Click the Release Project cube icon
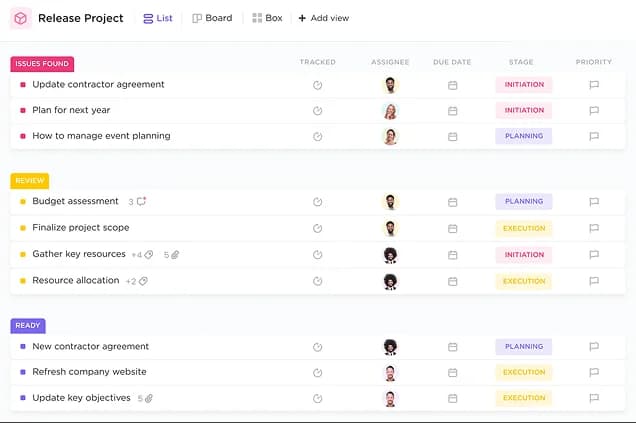This screenshot has height=423, width=636. tap(21, 18)
